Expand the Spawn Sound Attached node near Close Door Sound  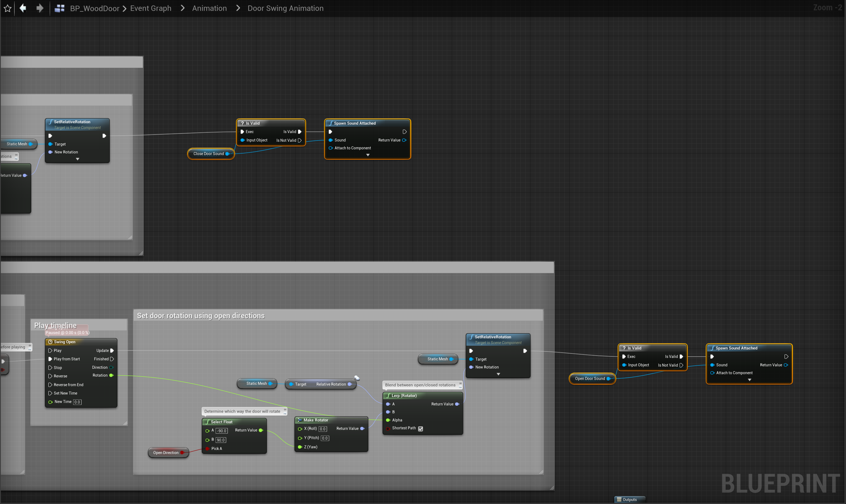368,155
